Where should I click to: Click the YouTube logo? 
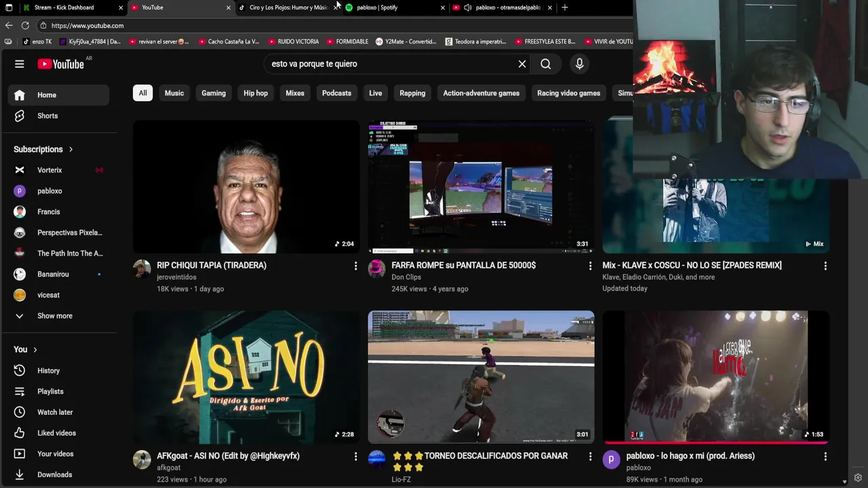tap(60, 64)
